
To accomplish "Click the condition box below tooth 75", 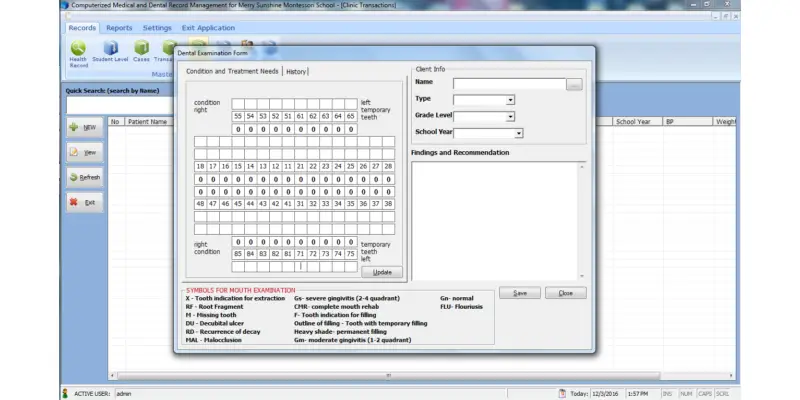I will pos(351,266).
